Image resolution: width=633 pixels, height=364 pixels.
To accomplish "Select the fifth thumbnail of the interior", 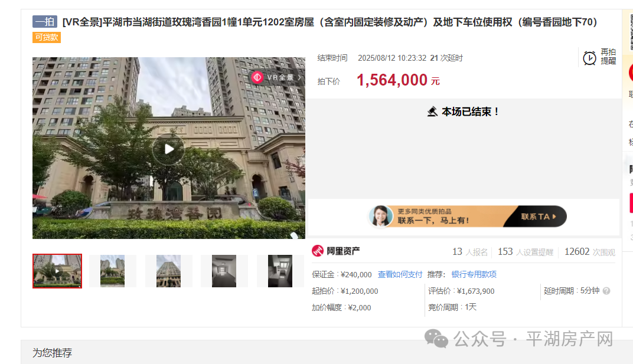I will click(x=280, y=271).
